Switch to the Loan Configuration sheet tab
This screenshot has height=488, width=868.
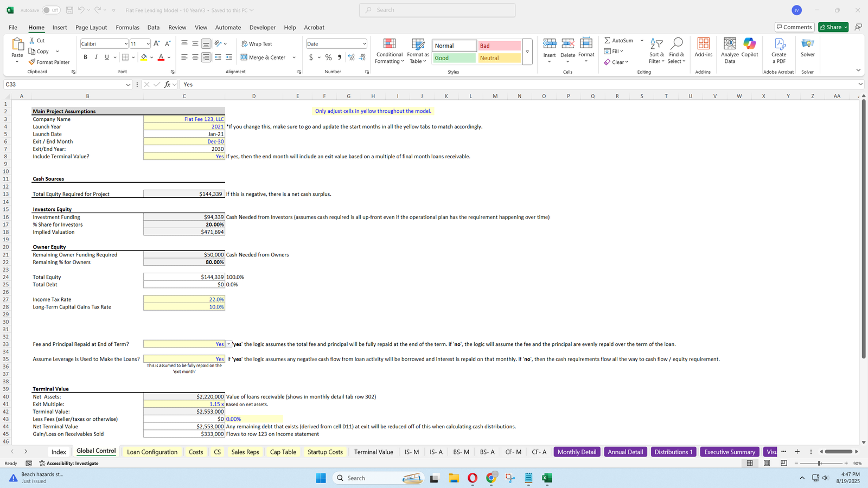(x=152, y=452)
